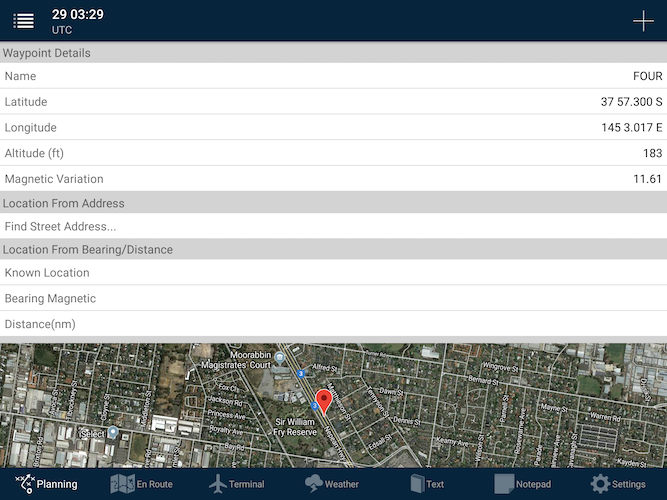
Task: Switch to the Settings tab label
Action: tap(629, 484)
